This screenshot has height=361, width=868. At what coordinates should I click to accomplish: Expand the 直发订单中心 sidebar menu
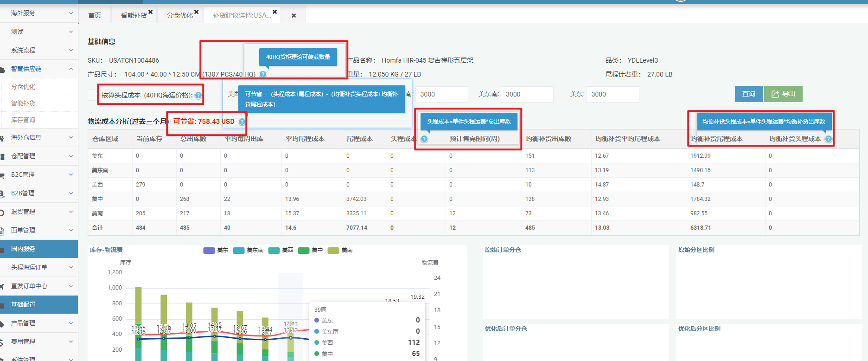coord(39,286)
